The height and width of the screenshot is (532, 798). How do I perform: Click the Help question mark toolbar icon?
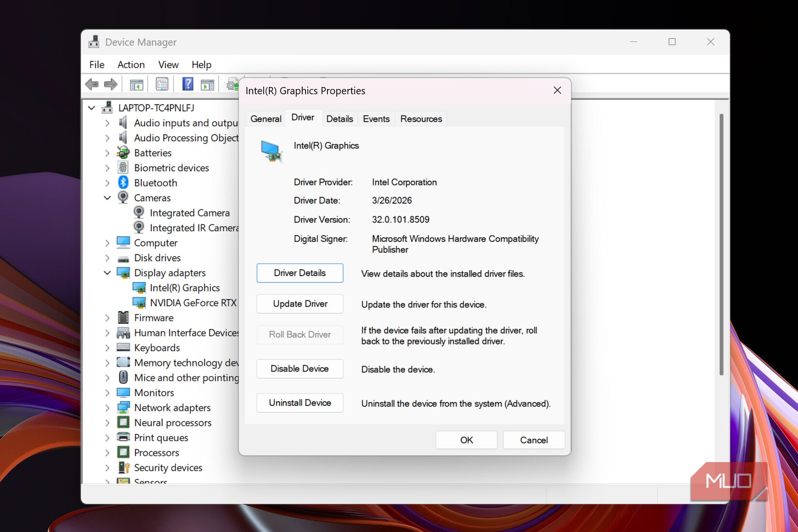[188, 84]
